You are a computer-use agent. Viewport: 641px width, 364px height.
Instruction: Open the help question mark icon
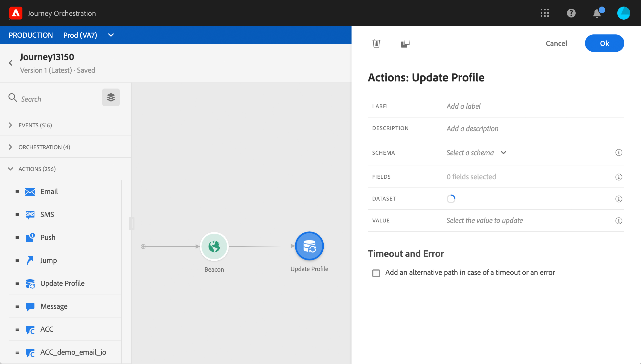(571, 13)
